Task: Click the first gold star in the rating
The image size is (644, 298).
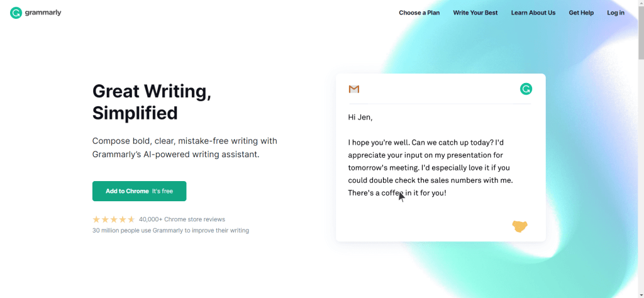Action: pyautogui.click(x=96, y=219)
